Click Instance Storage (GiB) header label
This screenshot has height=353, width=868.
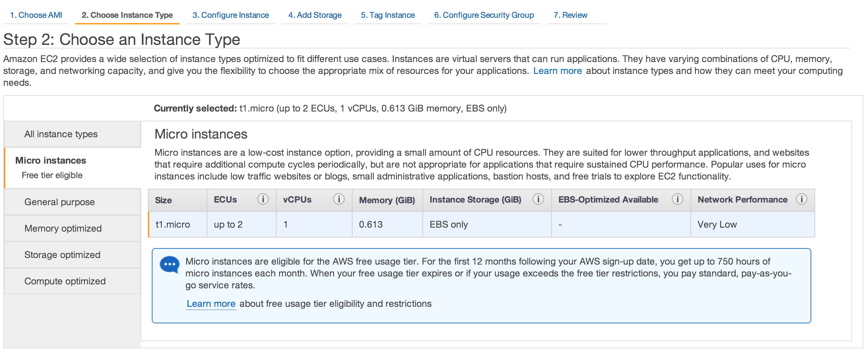point(475,199)
